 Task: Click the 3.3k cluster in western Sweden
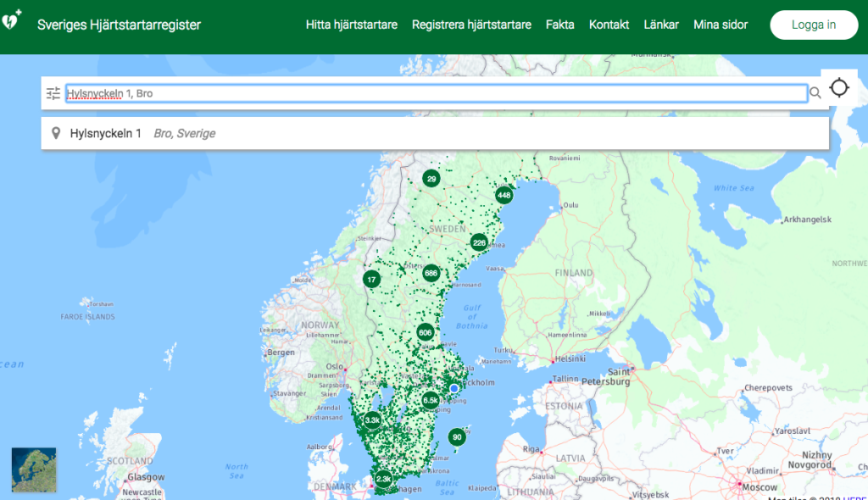pos(371,419)
